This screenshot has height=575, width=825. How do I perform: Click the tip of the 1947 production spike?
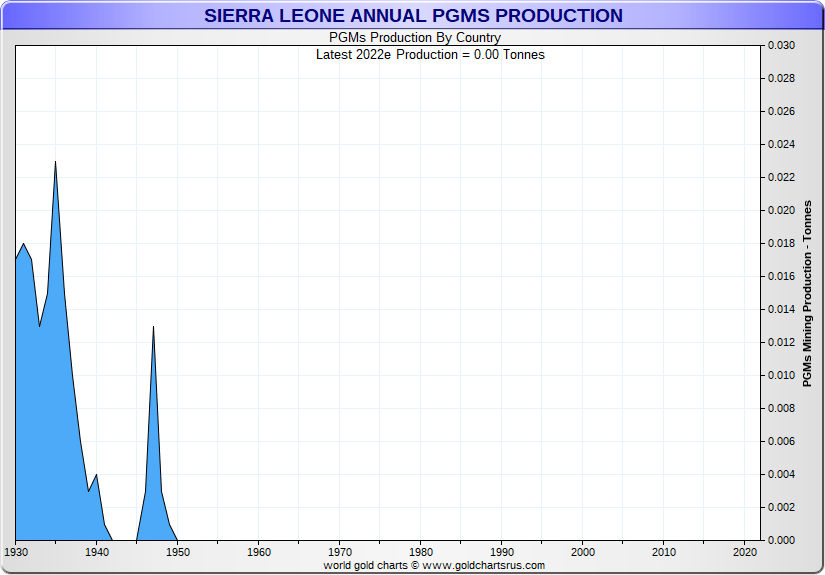153,328
